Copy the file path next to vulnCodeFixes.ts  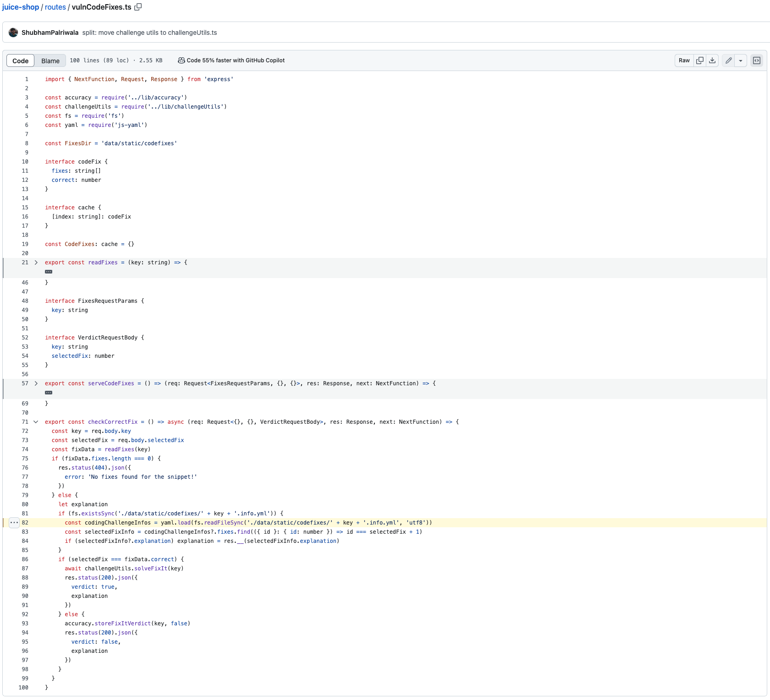(x=137, y=7)
